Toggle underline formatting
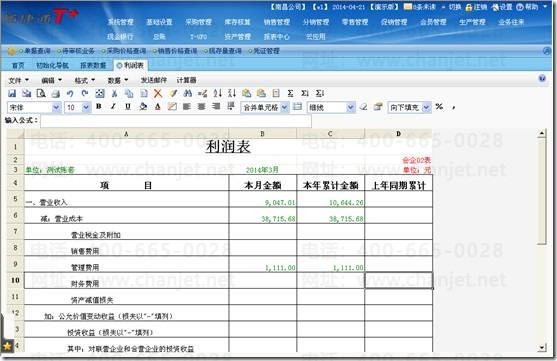Viewport: 557px width, 361px height. (128, 107)
